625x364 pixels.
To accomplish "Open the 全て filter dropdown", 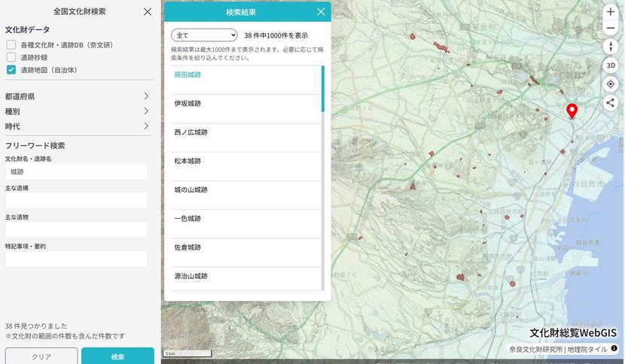I will coord(204,35).
